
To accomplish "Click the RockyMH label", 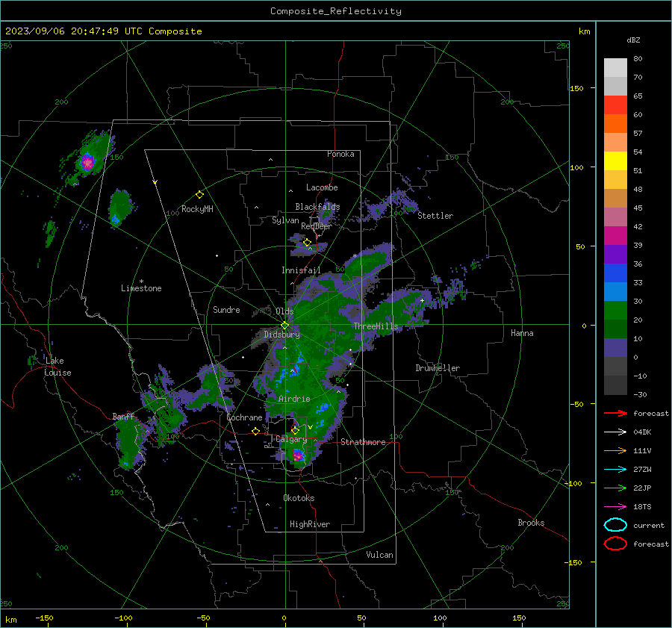I will click(197, 209).
